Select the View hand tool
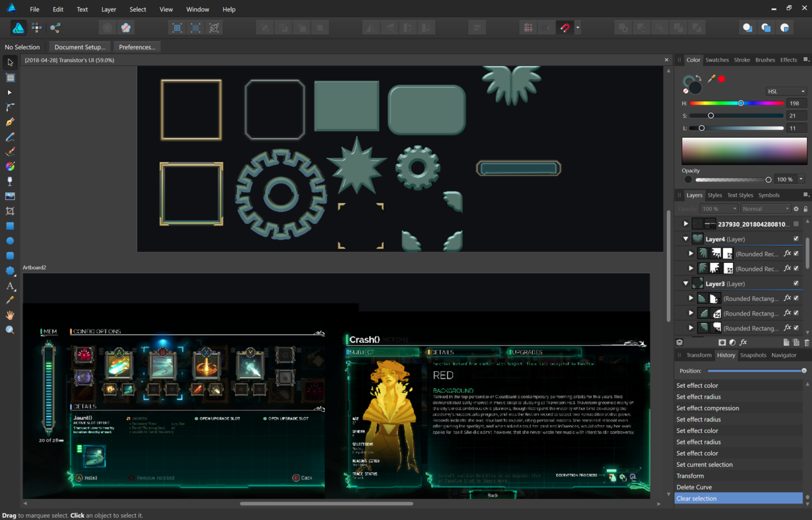 [x=10, y=315]
